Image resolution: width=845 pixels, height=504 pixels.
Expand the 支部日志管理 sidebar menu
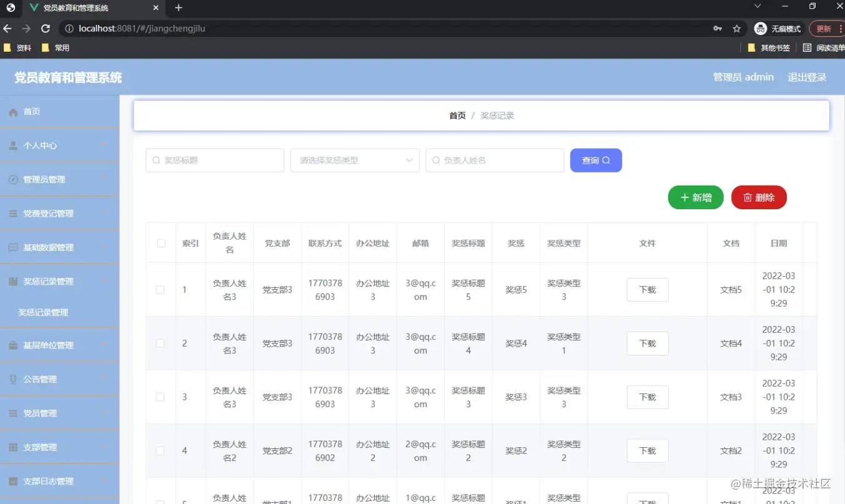pos(59,482)
